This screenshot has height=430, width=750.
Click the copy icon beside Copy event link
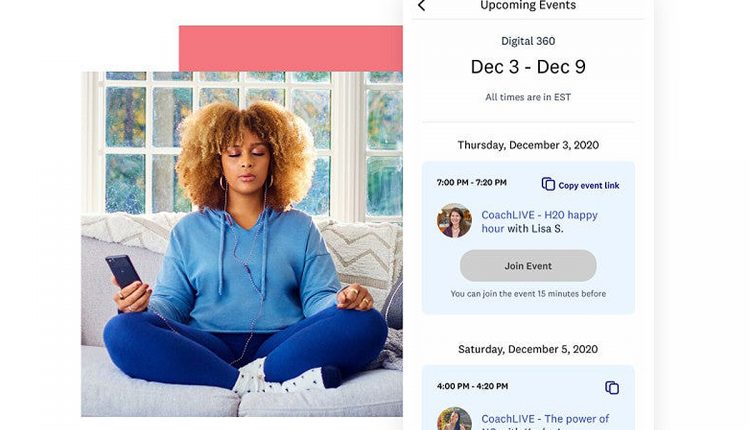click(x=548, y=184)
